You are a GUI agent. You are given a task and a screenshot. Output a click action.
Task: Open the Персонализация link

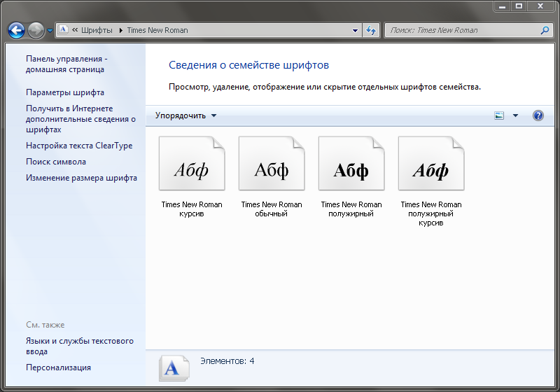(58, 367)
